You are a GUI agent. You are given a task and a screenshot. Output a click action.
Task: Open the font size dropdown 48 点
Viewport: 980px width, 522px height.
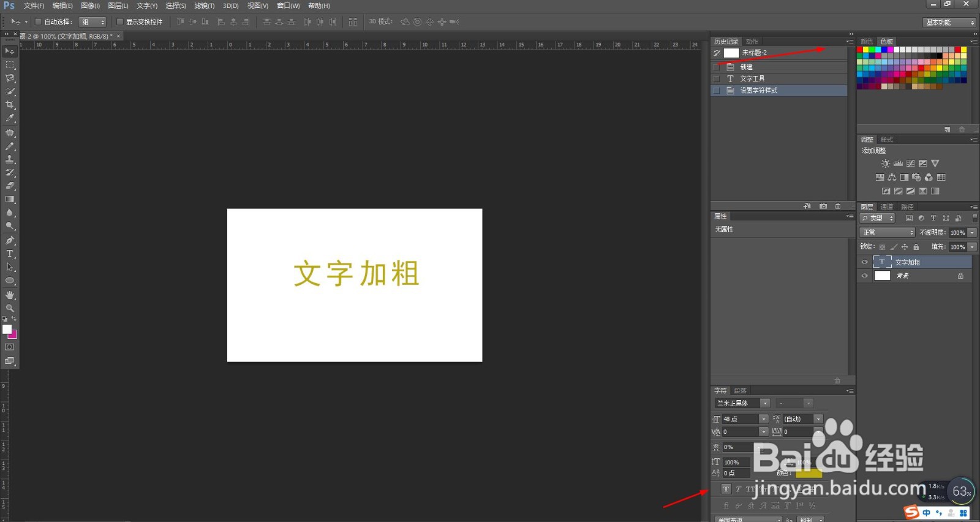763,419
